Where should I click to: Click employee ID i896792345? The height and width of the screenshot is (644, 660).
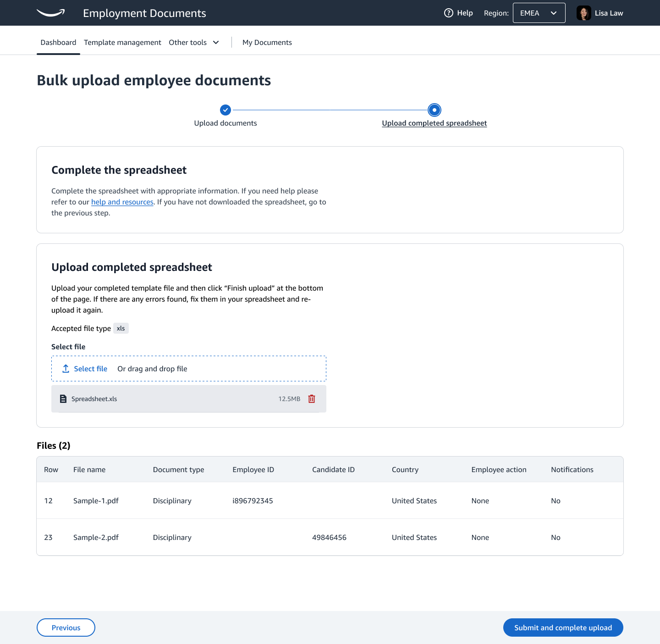click(253, 501)
